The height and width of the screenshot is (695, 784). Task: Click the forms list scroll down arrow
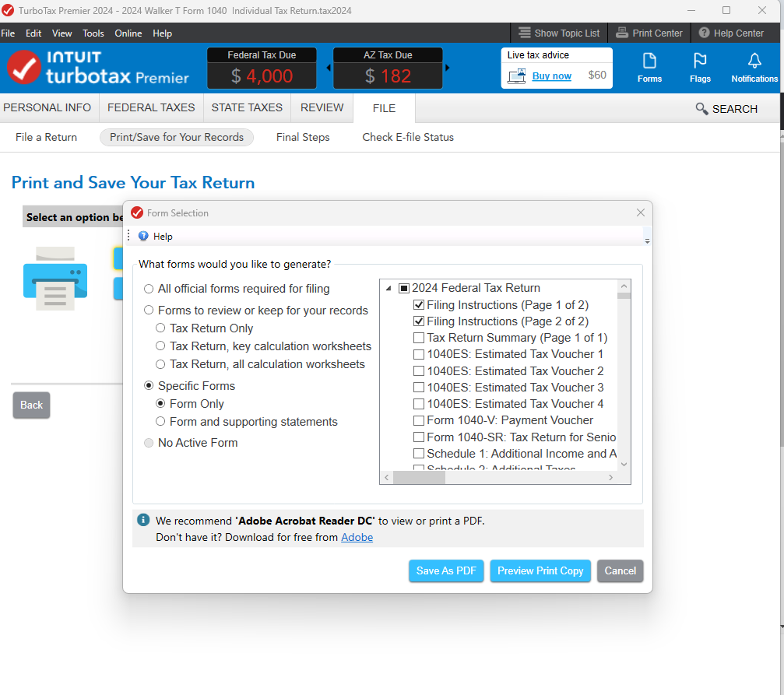tap(624, 465)
